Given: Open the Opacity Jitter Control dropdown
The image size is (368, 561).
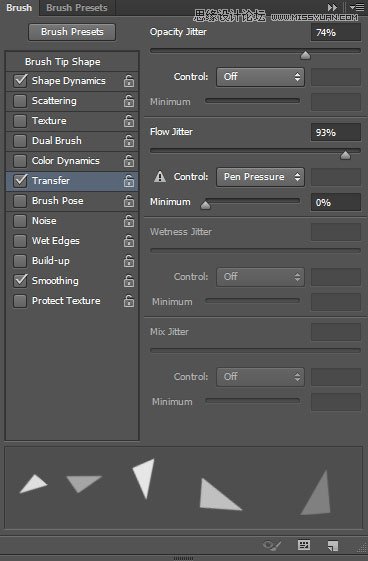Looking at the screenshot, I should point(260,77).
